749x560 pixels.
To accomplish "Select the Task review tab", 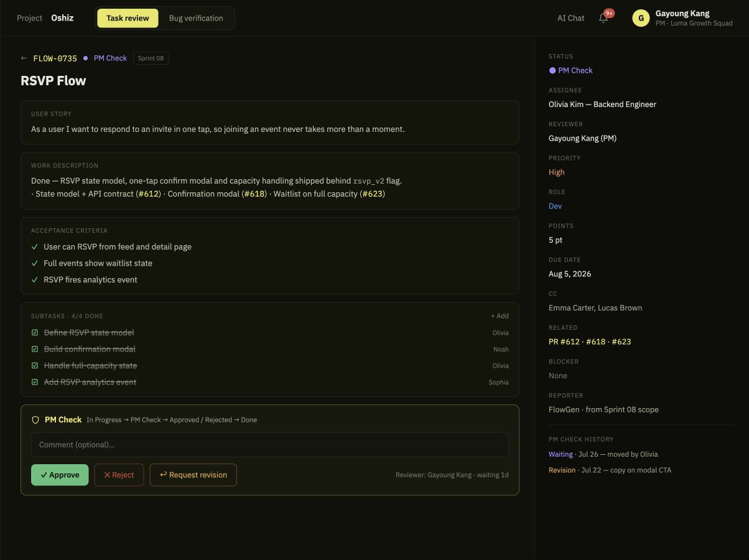I will coord(128,18).
